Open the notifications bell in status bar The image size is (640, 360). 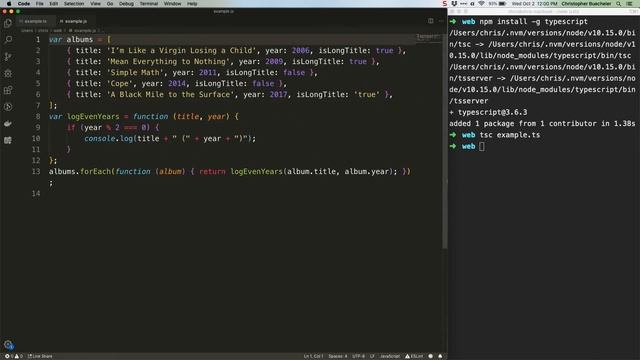point(440,356)
